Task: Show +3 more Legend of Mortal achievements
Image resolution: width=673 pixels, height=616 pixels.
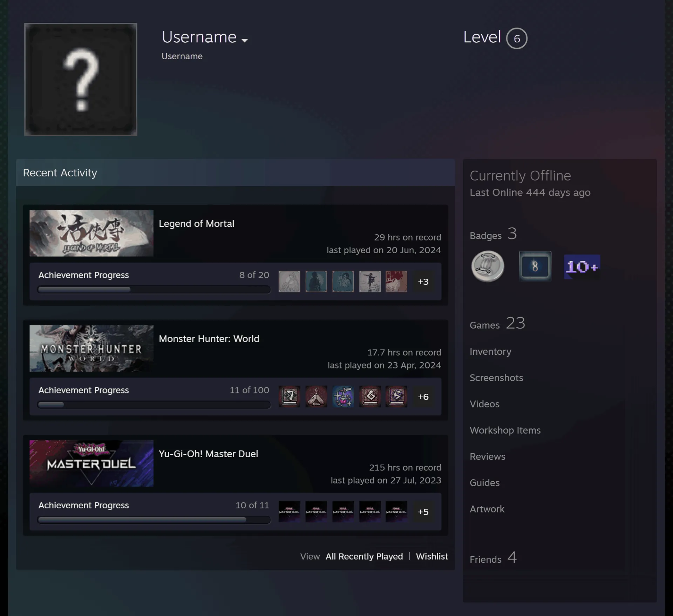Action: click(x=423, y=282)
